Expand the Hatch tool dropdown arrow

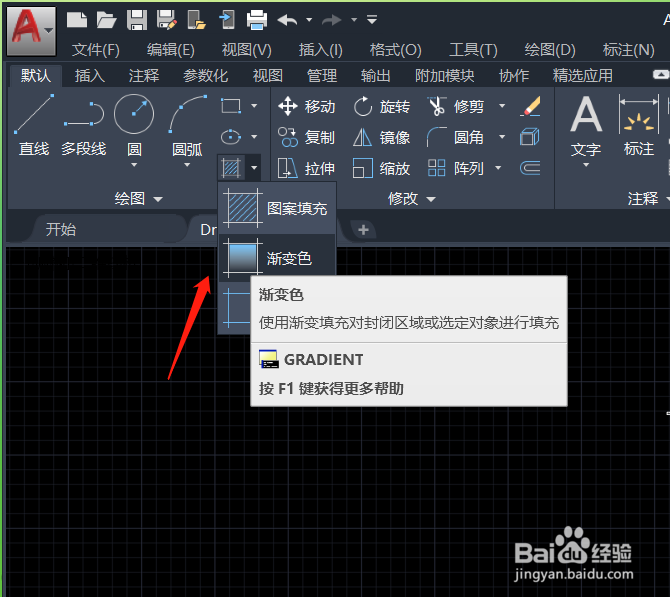[x=254, y=167]
